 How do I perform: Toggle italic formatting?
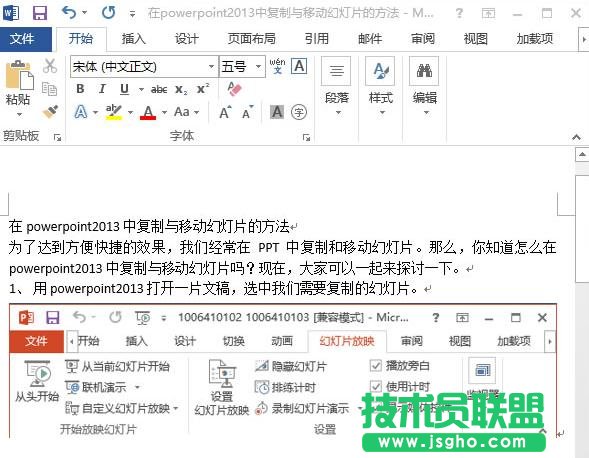[102, 89]
